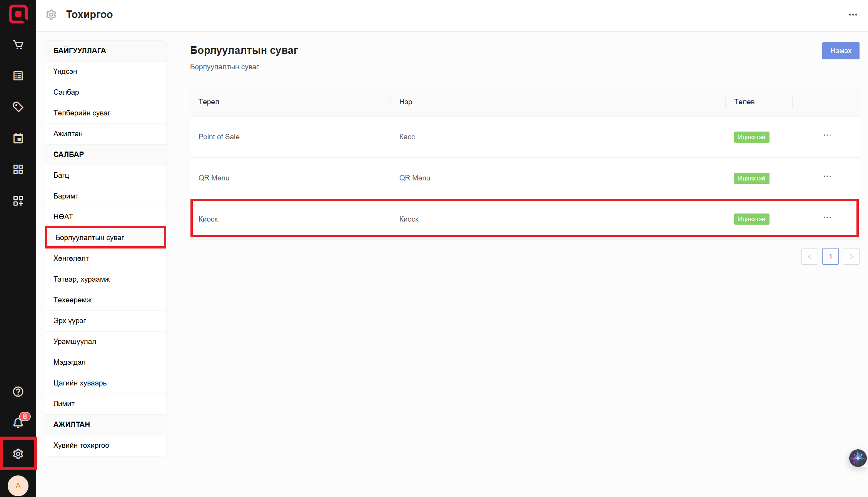Viewport: 868px width, 497px height.
Task: Select the Төлбөрийн суваг menu item
Action: [82, 113]
